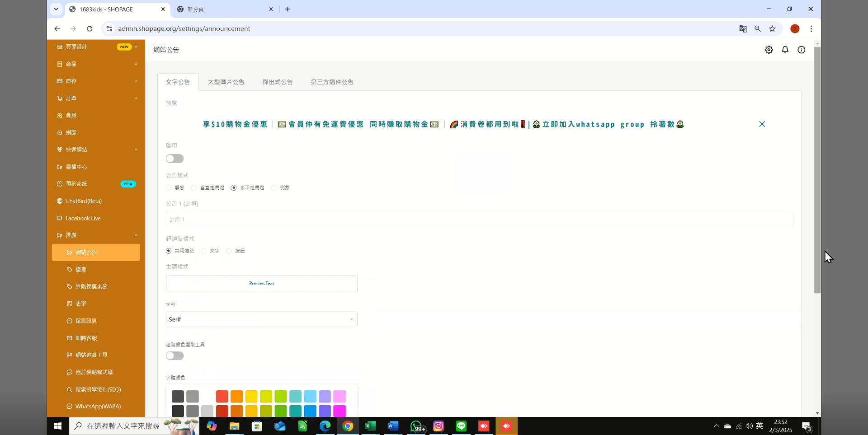Open 廣播中心 in the sidebar
Viewport: 868px width, 435px height.
pos(96,167)
